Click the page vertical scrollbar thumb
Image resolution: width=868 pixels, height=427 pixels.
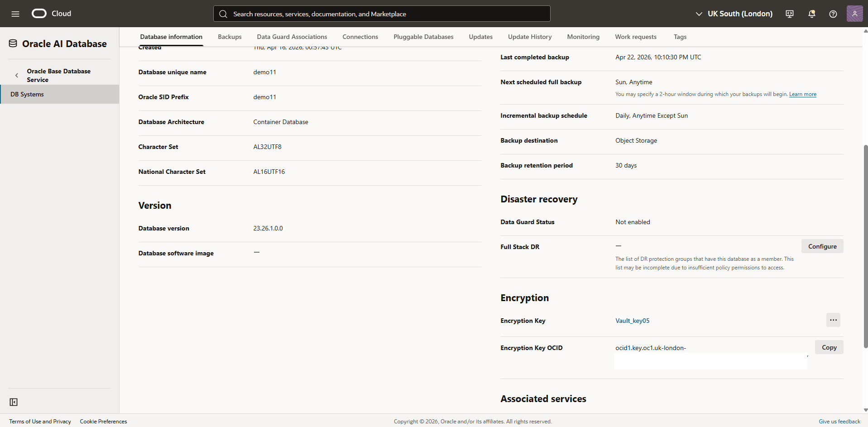[865, 246]
